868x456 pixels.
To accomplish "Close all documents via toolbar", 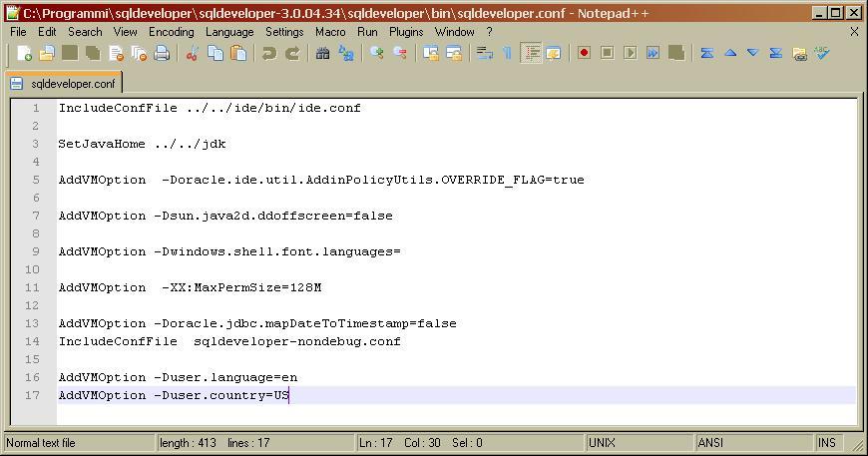I will (x=139, y=53).
